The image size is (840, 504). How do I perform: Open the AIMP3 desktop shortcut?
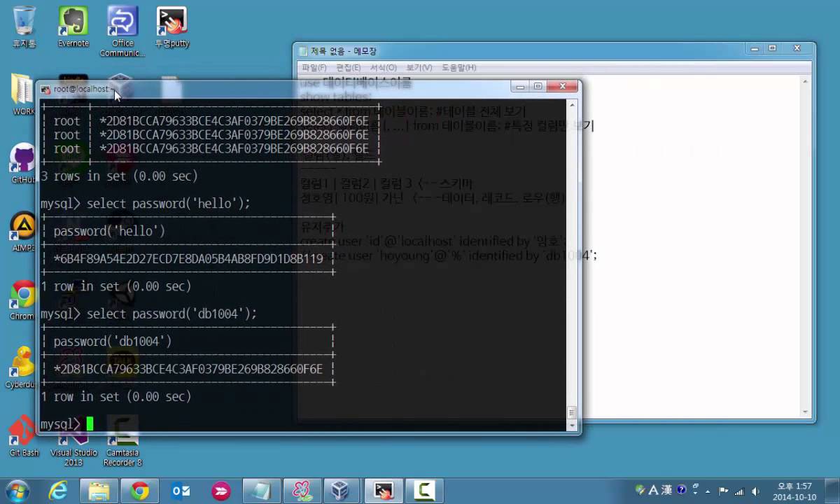point(23,232)
